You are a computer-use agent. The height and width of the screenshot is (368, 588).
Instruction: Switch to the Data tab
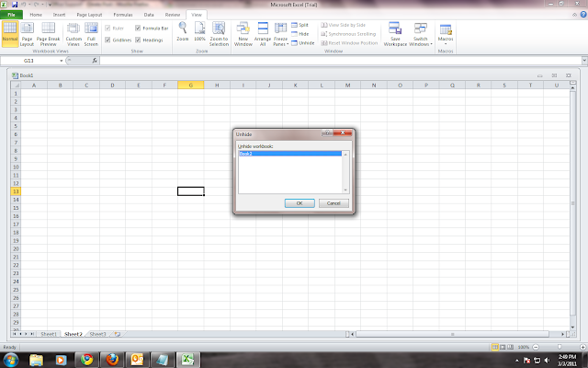coord(149,15)
